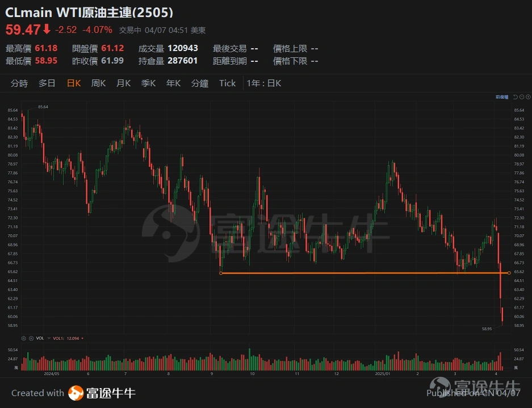Open the Tick chart tab
The image size is (532, 408).
(x=227, y=83)
